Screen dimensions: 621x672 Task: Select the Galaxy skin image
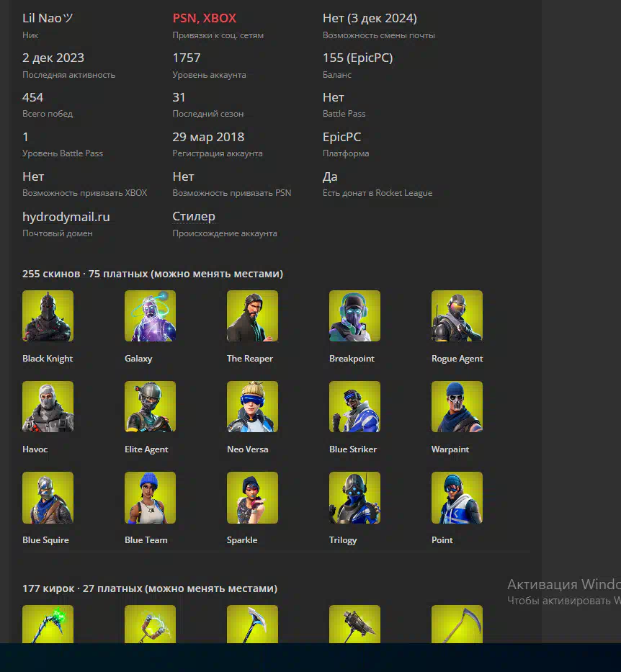(x=150, y=316)
